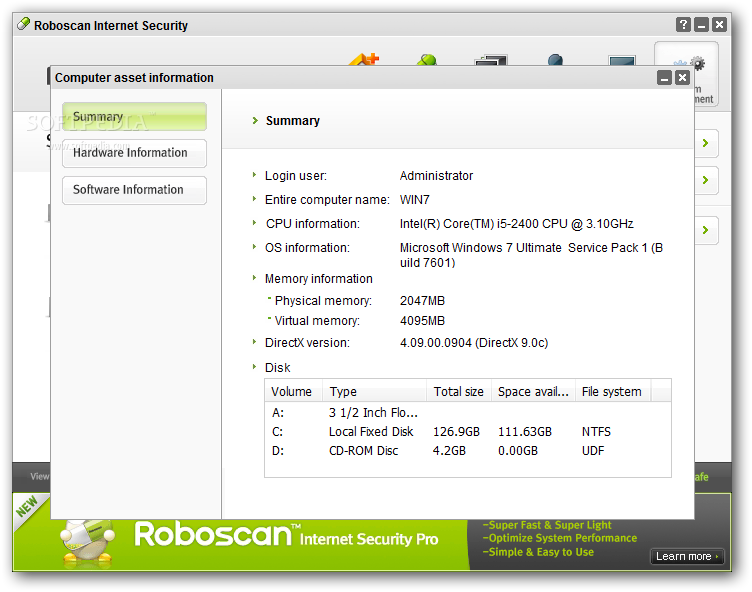Click the Super Fast & Super Light text
The height and width of the screenshot is (592, 752).
547,525
